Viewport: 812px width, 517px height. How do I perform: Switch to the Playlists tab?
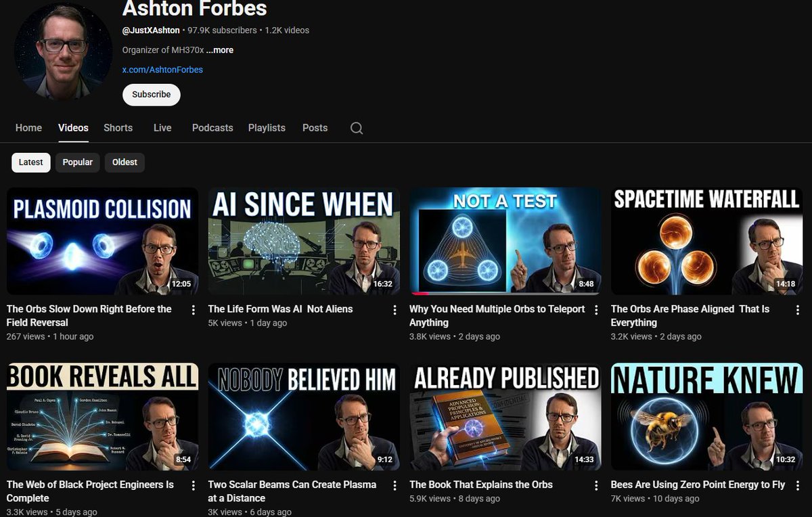pyautogui.click(x=267, y=128)
